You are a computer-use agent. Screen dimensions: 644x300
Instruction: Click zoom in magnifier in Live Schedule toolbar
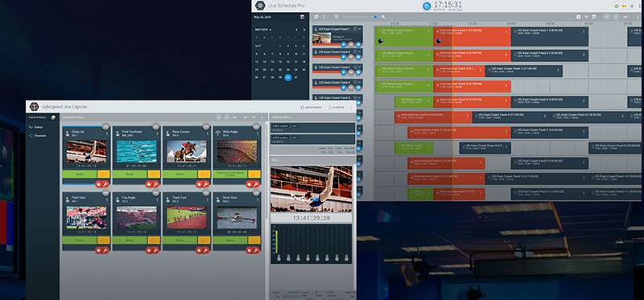coord(383,17)
